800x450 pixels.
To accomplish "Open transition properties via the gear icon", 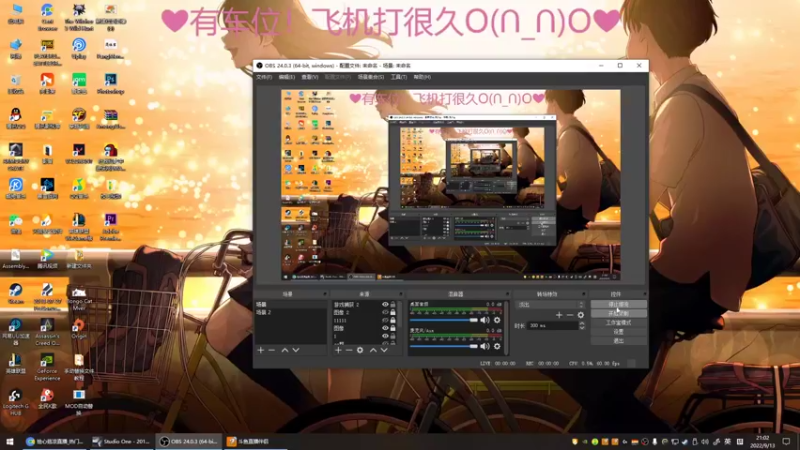I will (x=581, y=315).
